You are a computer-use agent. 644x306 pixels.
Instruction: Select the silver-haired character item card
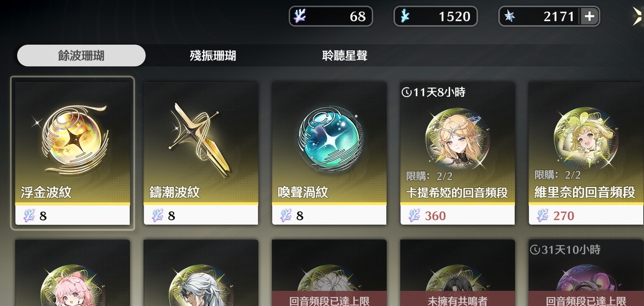[x=201, y=273]
